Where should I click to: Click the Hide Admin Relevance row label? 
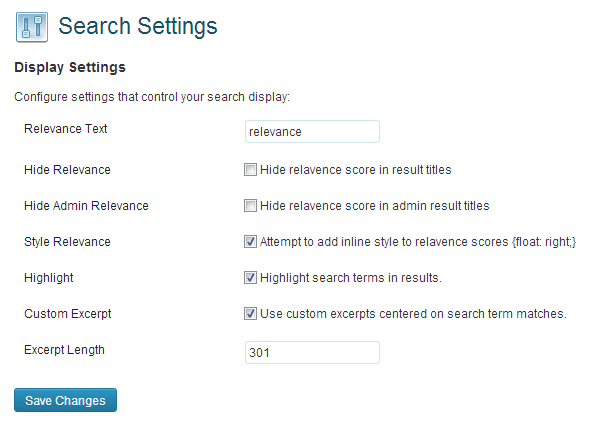tap(86, 206)
